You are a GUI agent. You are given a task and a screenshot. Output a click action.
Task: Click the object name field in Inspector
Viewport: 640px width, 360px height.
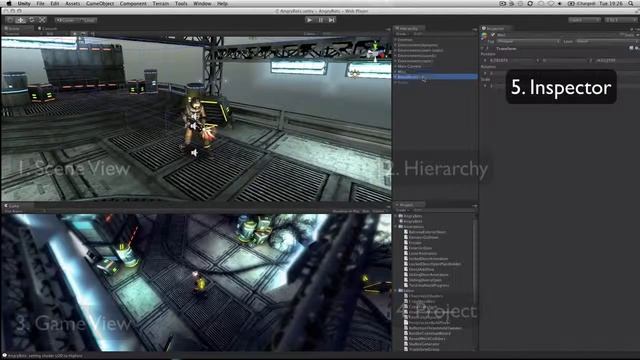(557, 35)
